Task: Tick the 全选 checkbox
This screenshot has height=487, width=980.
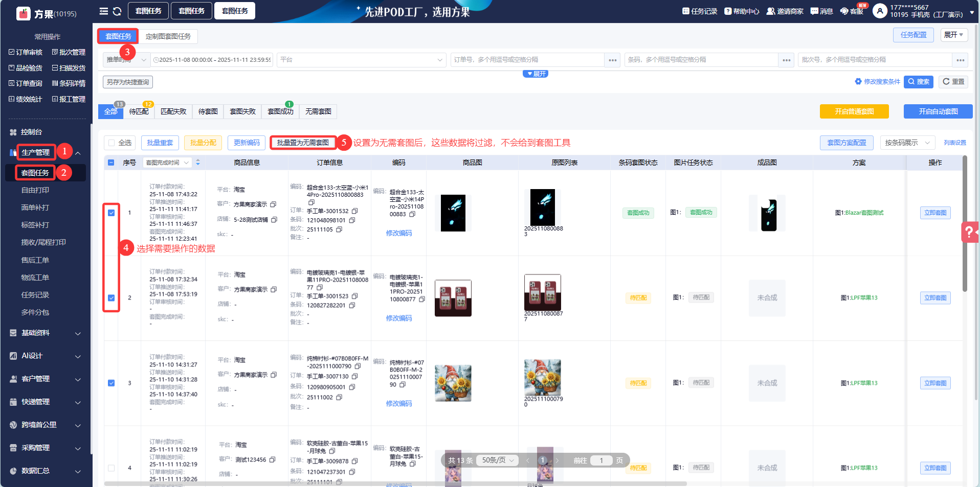Action: (x=112, y=143)
